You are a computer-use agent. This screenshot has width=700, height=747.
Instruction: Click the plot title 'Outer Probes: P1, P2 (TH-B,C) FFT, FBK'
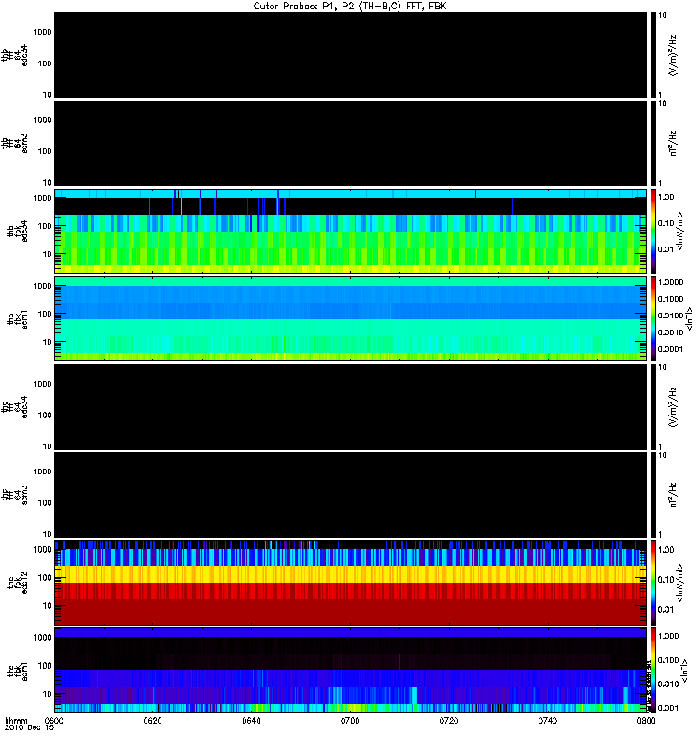click(x=350, y=7)
